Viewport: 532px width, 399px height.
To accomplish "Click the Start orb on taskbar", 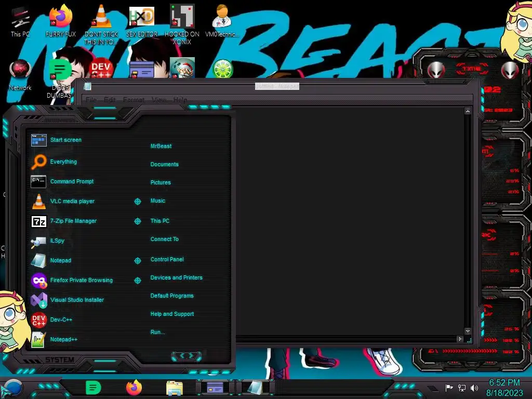I will point(14,389).
